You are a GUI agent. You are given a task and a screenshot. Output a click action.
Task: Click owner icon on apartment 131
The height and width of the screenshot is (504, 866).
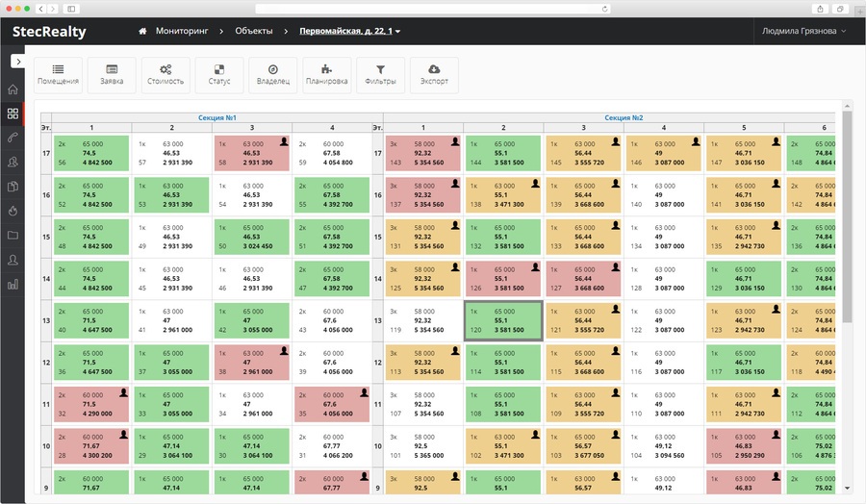(x=454, y=225)
